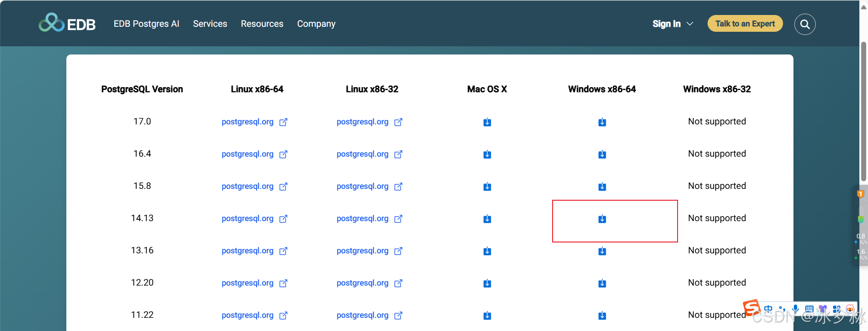Download PostgreSQL 13.16 for Mac OS X

(x=487, y=251)
